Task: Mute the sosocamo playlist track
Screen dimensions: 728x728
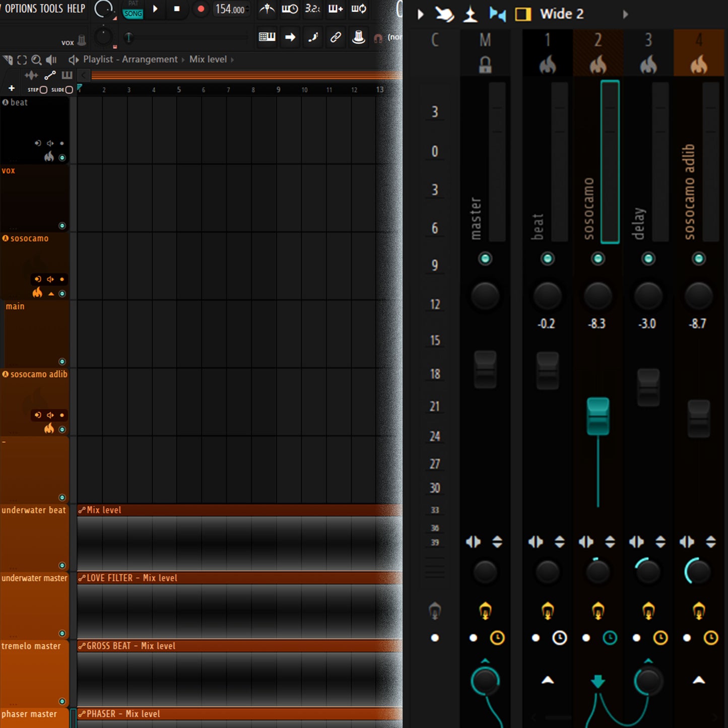Action: coord(62,294)
